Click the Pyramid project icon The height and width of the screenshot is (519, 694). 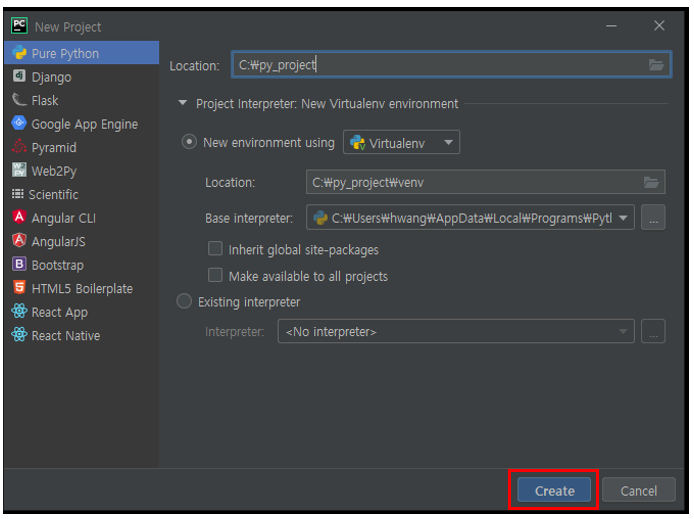[19, 146]
